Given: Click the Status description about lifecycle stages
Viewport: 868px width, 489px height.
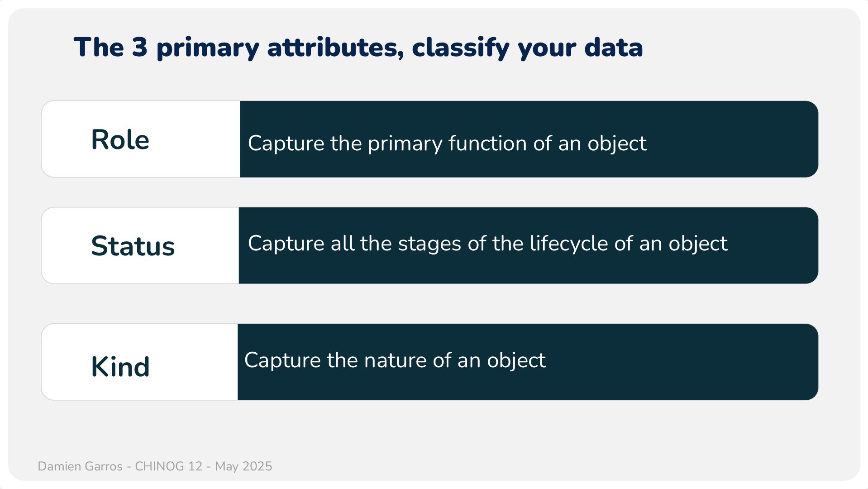Looking at the screenshot, I should click(x=487, y=244).
